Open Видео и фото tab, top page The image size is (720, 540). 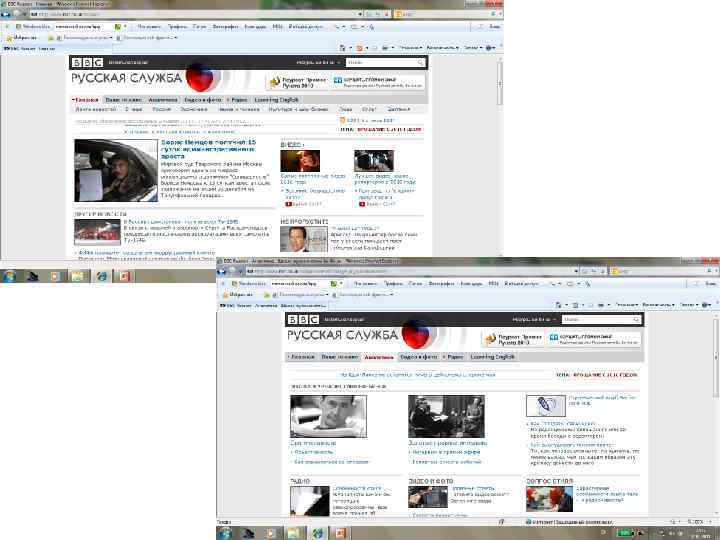point(202,100)
